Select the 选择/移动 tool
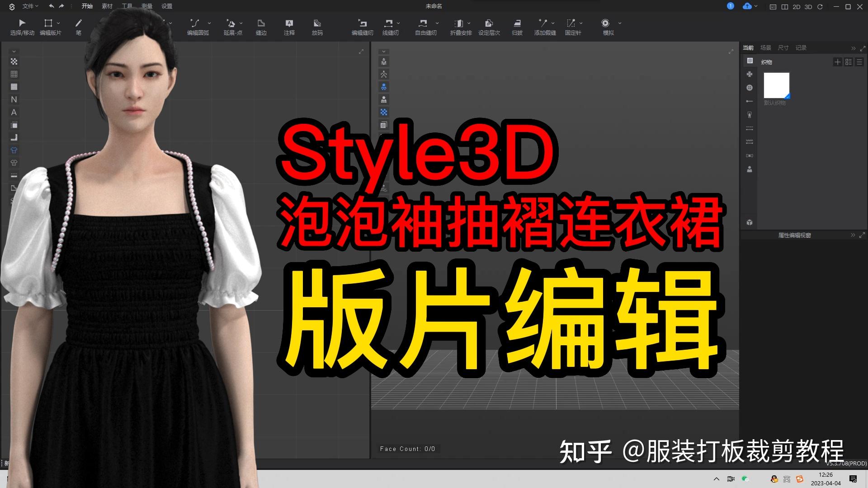The height and width of the screenshot is (488, 868). coord(22,27)
